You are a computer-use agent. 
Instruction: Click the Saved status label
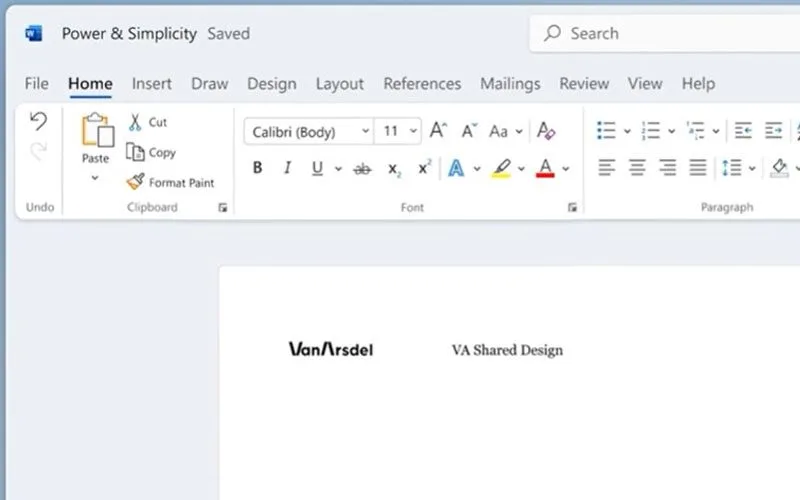click(229, 34)
